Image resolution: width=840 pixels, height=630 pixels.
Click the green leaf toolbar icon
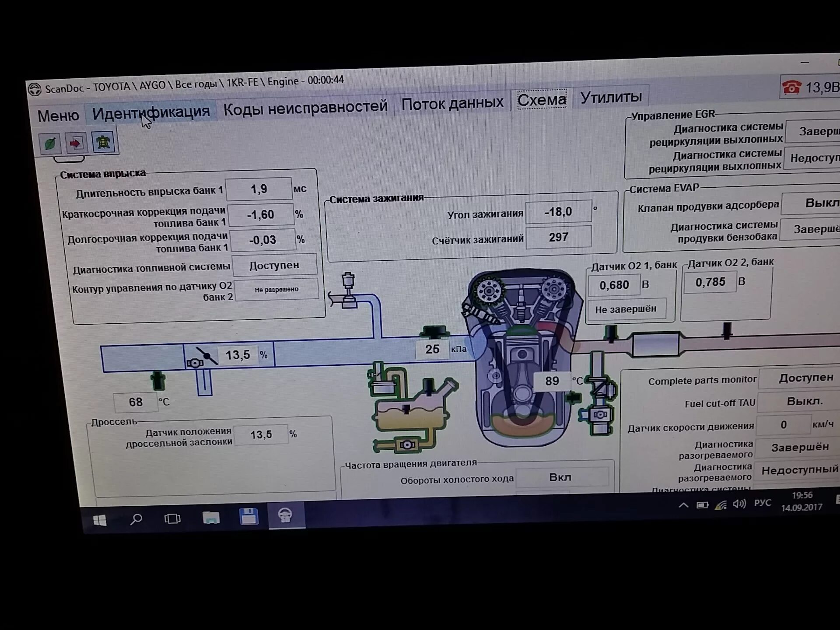50,143
